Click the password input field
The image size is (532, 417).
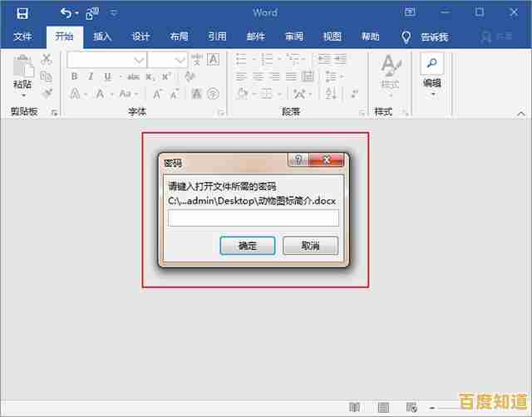[x=254, y=218]
